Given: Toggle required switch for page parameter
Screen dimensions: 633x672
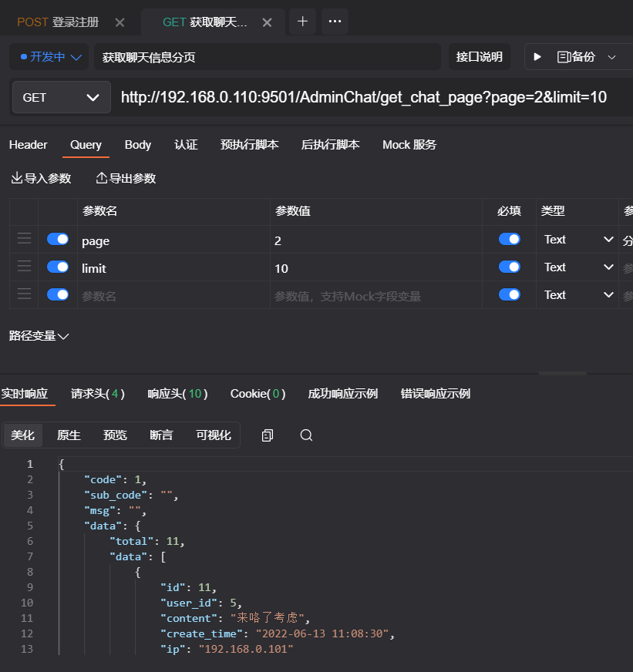Looking at the screenshot, I should coord(509,240).
